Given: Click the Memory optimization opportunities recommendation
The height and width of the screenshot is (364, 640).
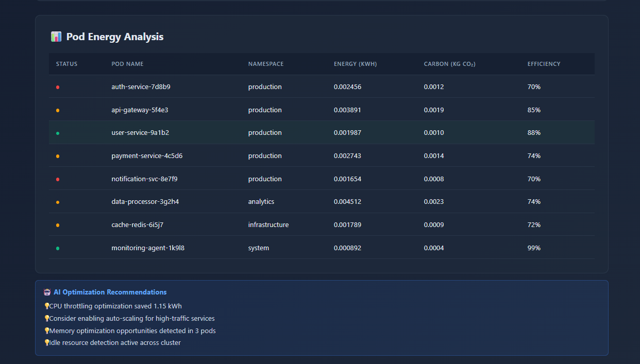Looking at the screenshot, I should tap(132, 331).
